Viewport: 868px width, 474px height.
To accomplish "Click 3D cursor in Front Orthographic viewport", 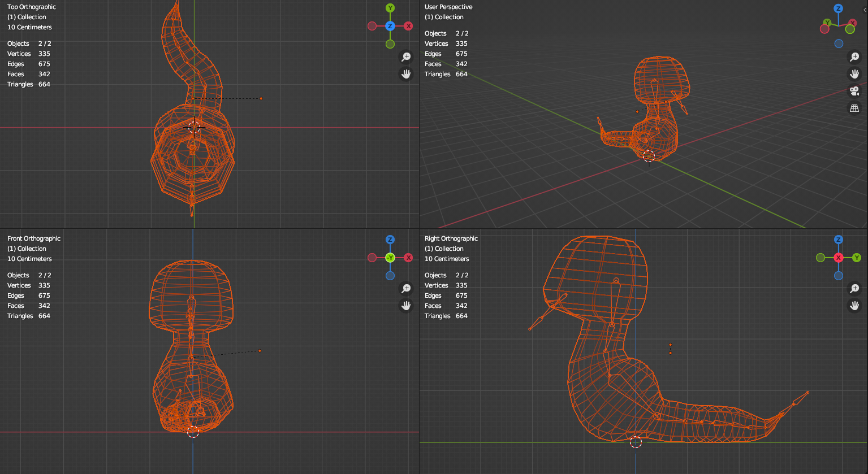I will pos(193,432).
